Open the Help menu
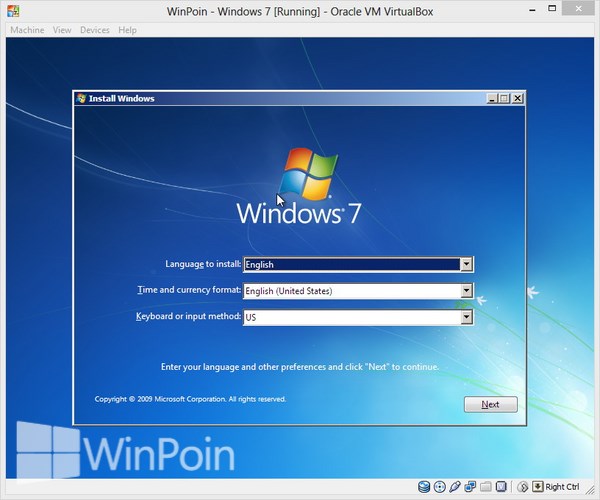 [127, 30]
